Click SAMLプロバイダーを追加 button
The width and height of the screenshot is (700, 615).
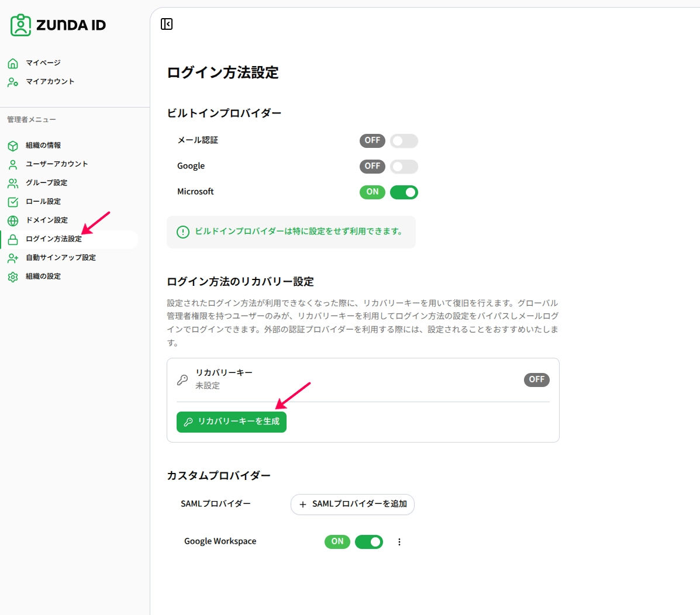352,505
